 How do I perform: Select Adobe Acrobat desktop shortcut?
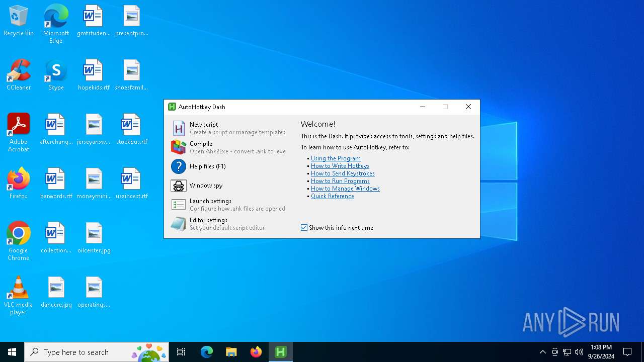(x=19, y=133)
